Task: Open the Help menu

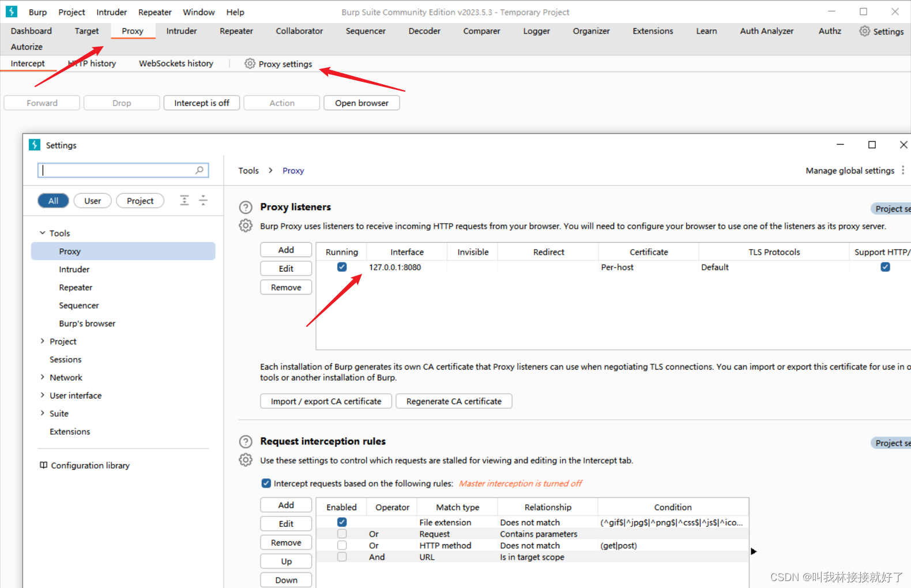Action: pos(235,12)
